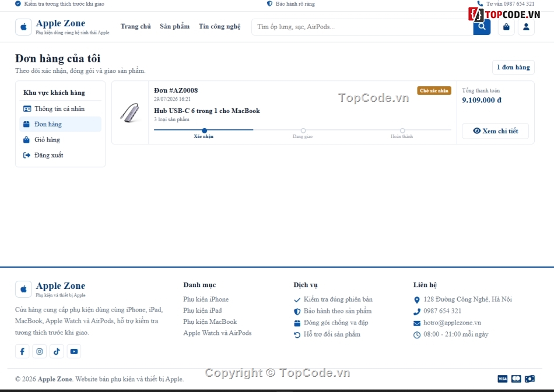This screenshot has height=392, width=554.
Task: Open Sản phẩm navigation item
Action: click(174, 26)
